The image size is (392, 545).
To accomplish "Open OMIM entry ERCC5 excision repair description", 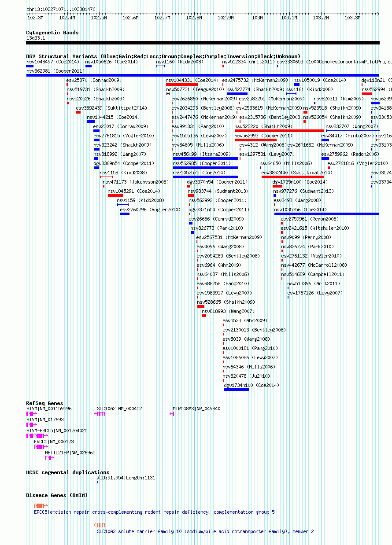I will tap(155, 512).
